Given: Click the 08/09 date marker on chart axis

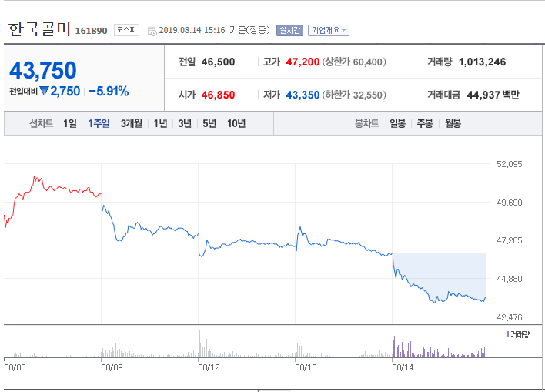Looking at the screenshot, I should click(x=112, y=367).
